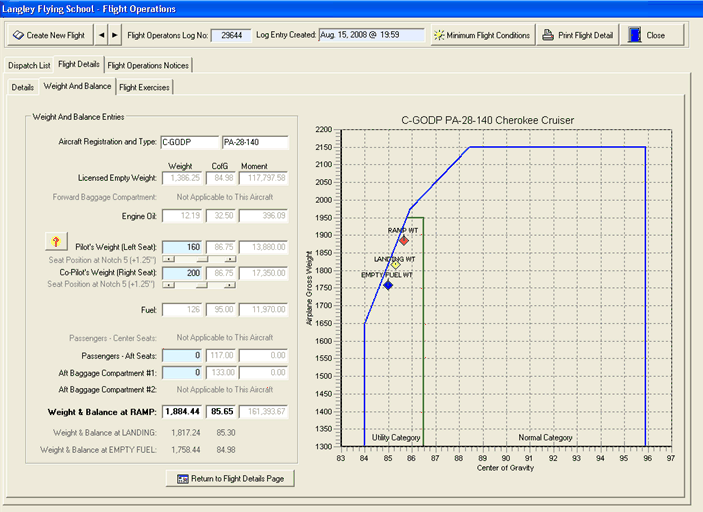Click Print Flight Detail
Screen dimensions: 703x512
coord(578,35)
